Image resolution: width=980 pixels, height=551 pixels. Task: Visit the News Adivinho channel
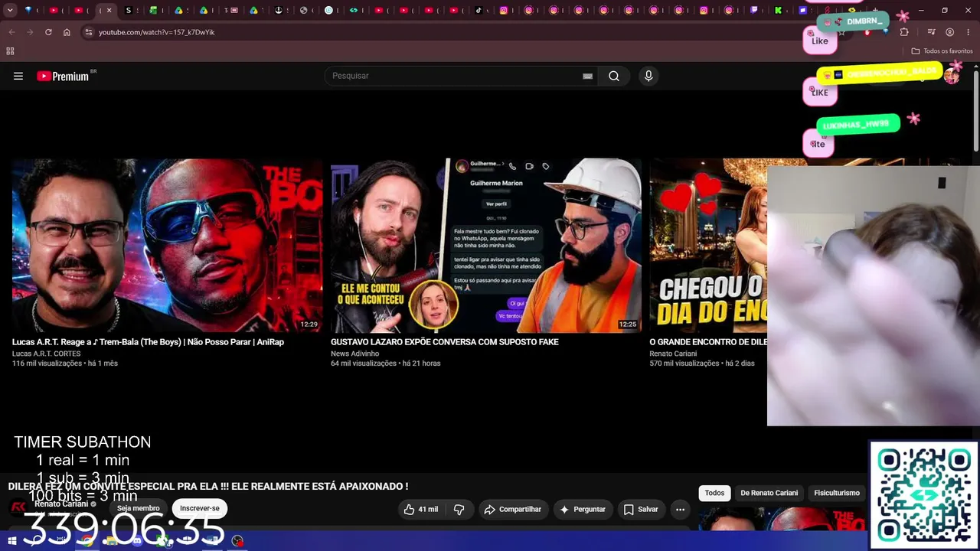pos(354,354)
